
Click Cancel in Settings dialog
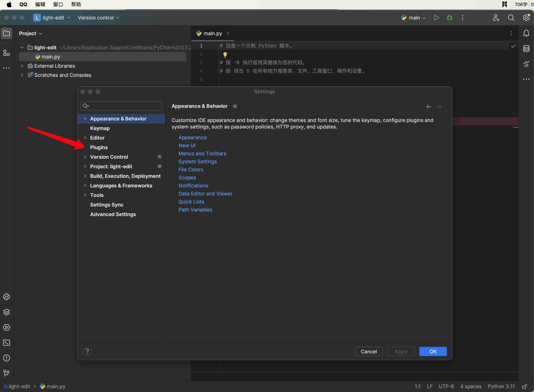click(x=368, y=351)
